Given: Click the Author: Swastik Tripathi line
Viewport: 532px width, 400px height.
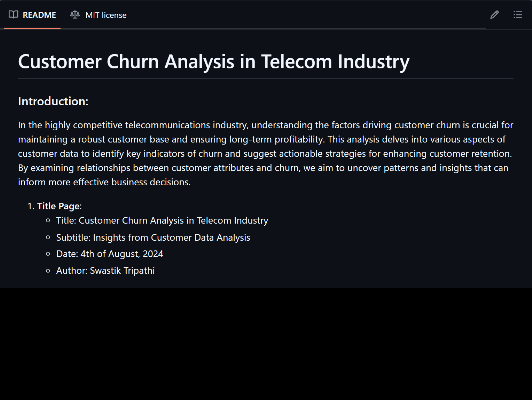Looking at the screenshot, I should pyautogui.click(x=105, y=270).
